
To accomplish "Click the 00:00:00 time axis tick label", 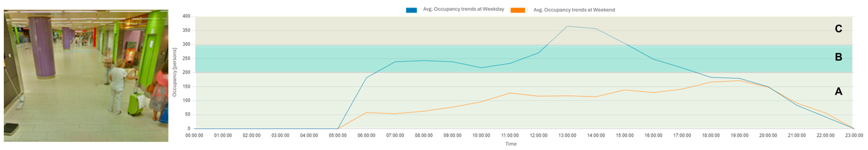I will click(194, 135).
